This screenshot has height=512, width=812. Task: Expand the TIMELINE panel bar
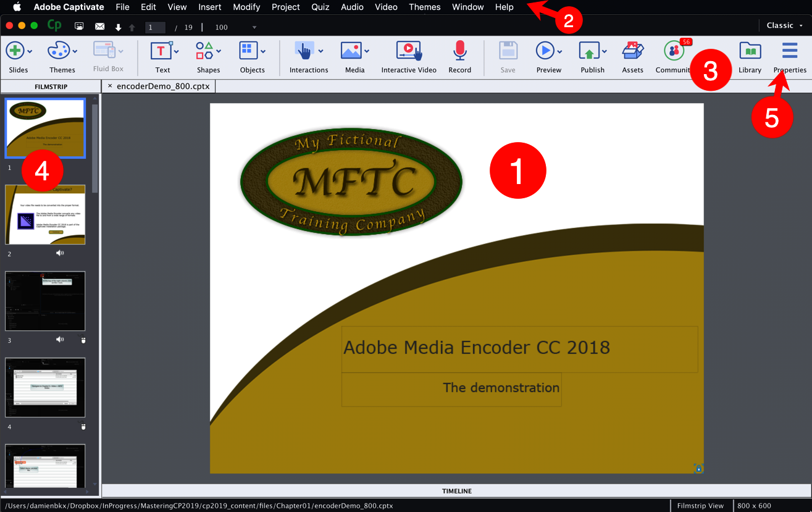point(456,491)
